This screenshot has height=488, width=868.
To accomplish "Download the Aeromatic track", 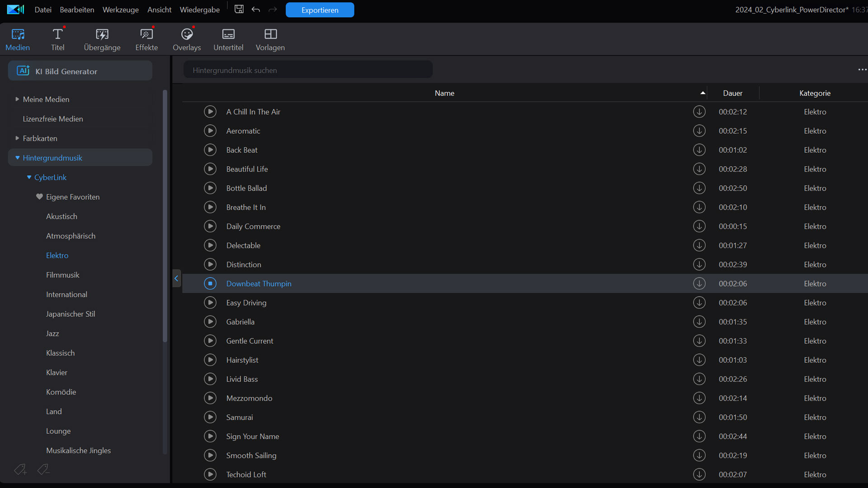I will [x=699, y=131].
